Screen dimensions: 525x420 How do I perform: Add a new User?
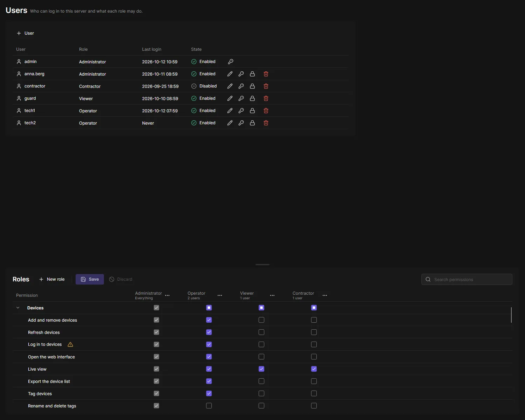(x=25, y=33)
